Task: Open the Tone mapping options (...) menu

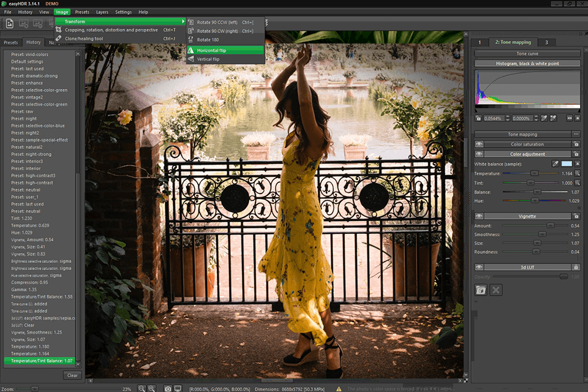Action: [576, 134]
